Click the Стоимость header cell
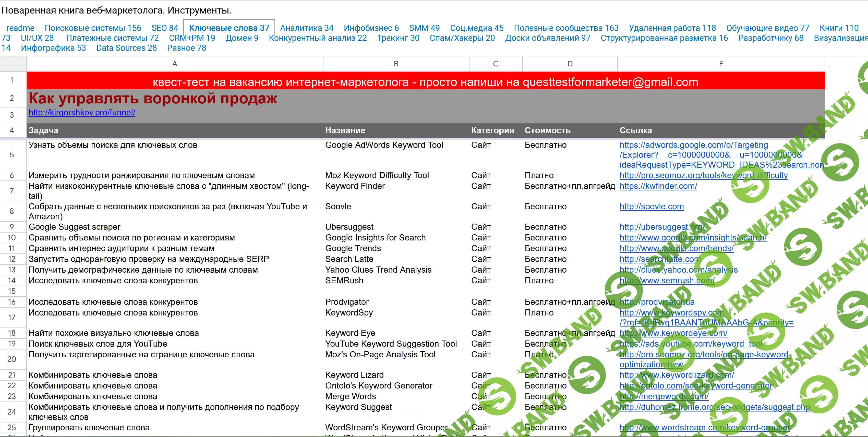The image size is (868, 437). (x=547, y=130)
